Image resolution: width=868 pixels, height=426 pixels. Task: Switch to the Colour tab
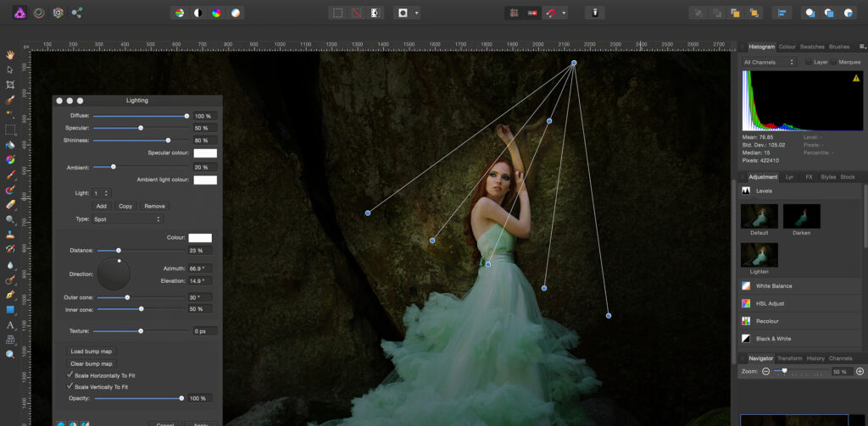point(787,47)
